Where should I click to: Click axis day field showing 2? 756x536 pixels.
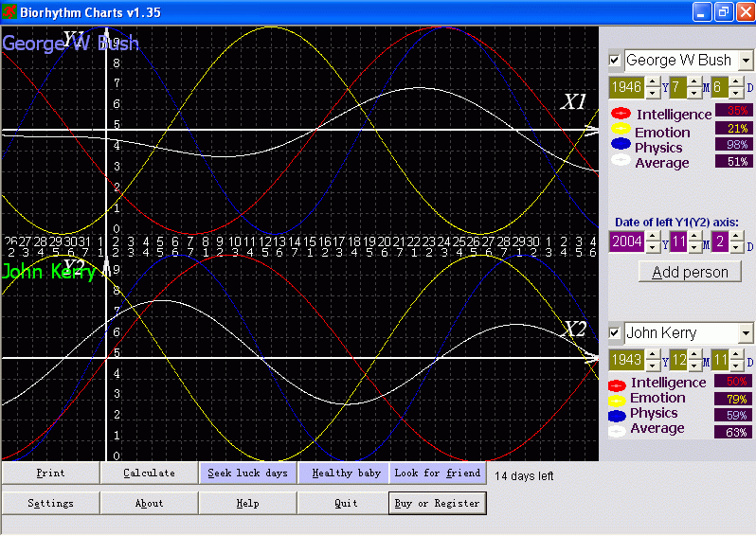[720, 241]
